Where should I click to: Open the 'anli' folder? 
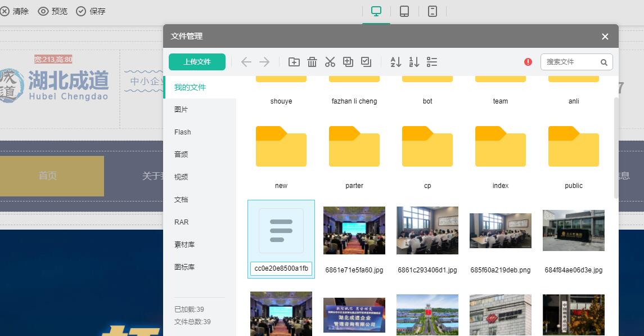tap(574, 91)
